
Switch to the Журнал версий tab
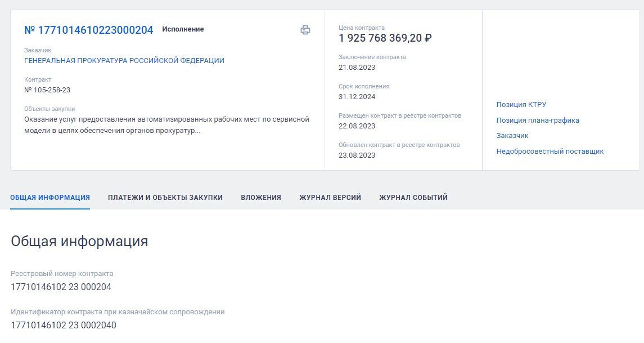tap(330, 198)
